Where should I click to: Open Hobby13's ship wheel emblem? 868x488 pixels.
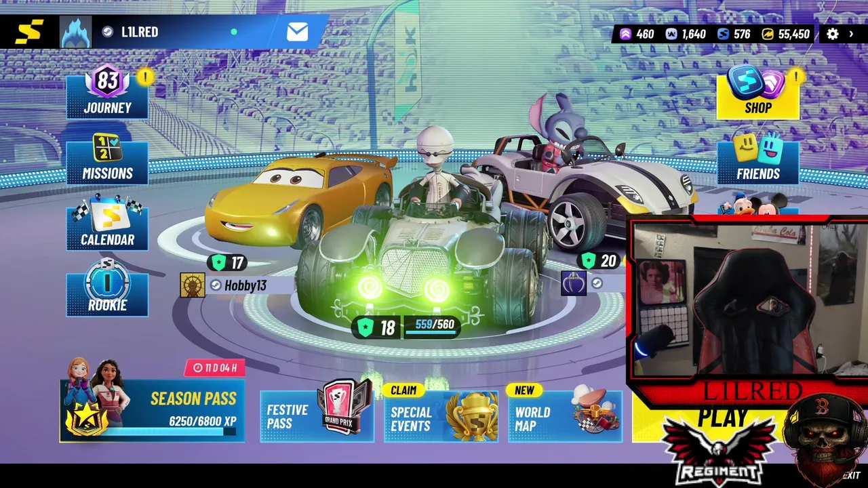[x=193, y=285]
